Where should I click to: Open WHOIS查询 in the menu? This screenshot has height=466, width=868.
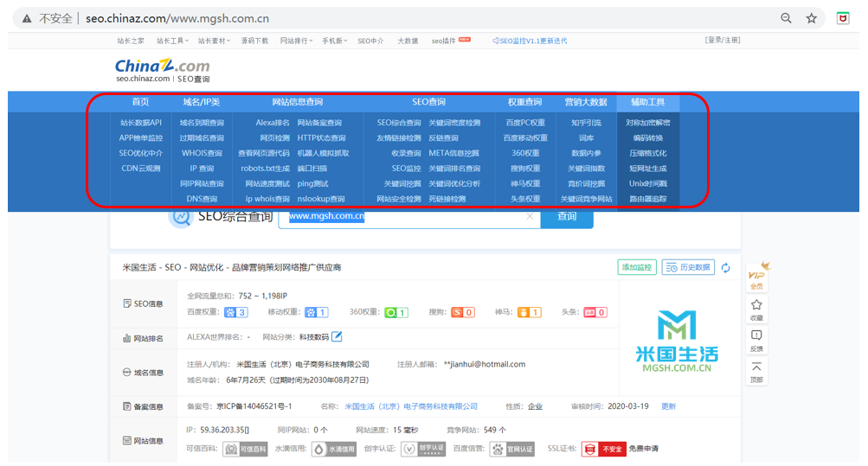click(x=202, y=153)
